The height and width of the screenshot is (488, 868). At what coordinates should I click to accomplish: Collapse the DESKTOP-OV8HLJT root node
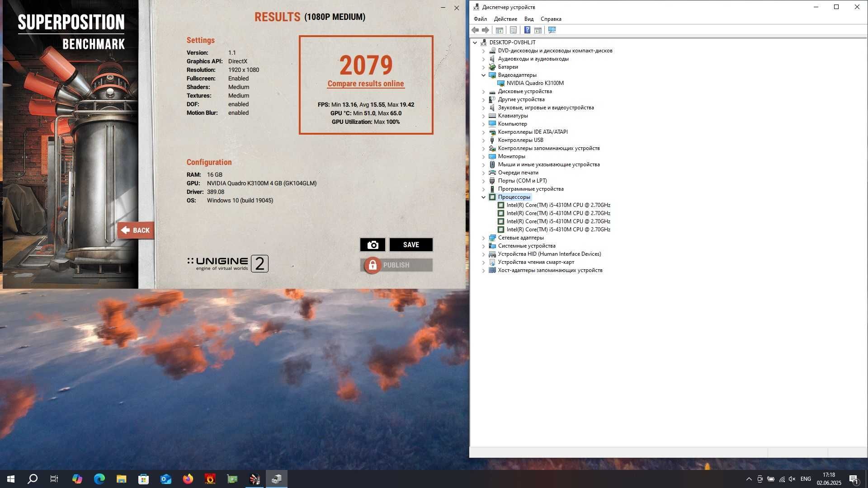point(475,42)
